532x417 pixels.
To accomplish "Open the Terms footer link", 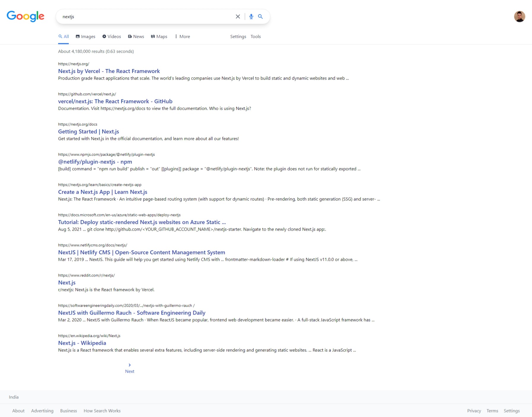I will click(x=492, y=411).
